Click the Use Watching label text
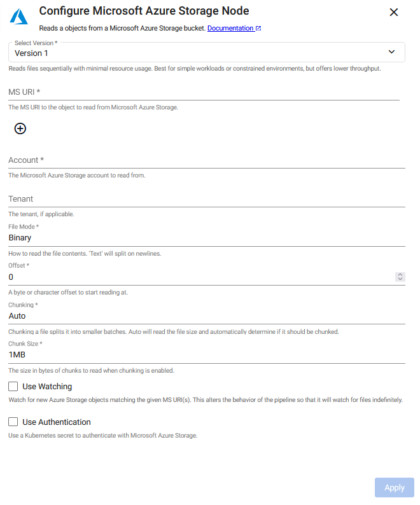Screen dimensions: 420x505 (x=47, y=386)
